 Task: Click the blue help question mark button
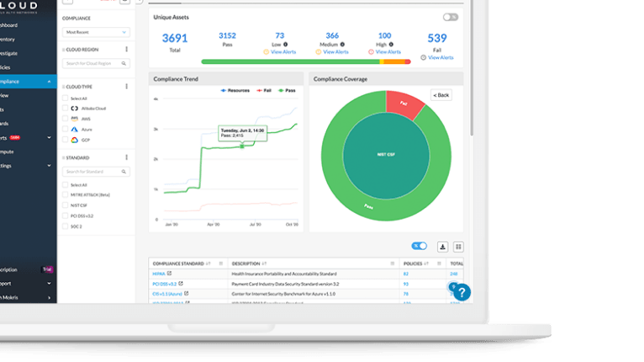pyautogui.click(x=462, y=293)
